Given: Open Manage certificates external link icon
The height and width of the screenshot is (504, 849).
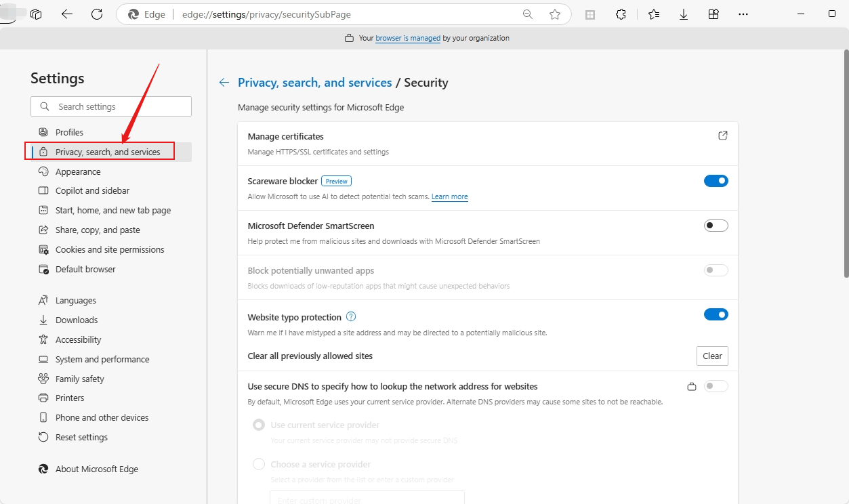Looking at the screenshot, I should [723, 135].
